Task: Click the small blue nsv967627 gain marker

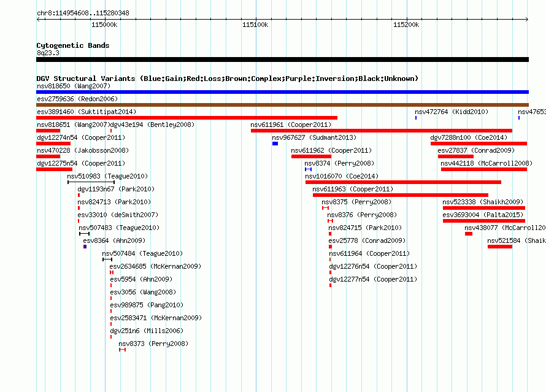Action: pyautogui.click(x=275, y=144)
